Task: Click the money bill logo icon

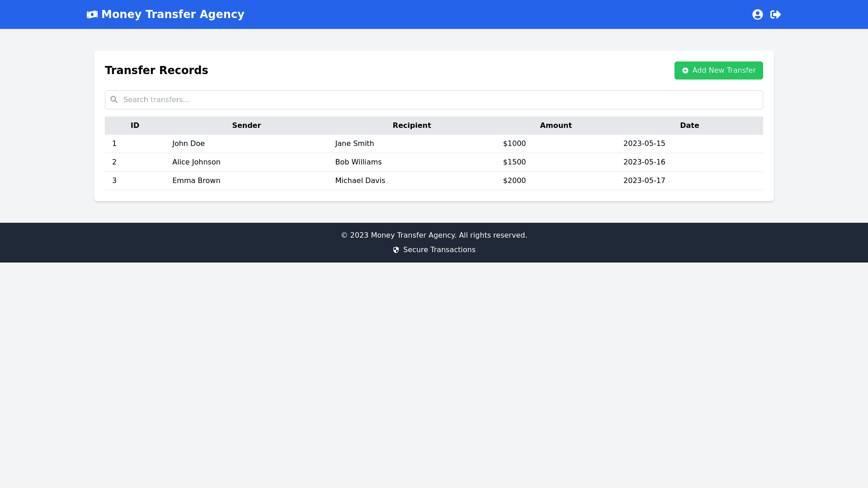Action: (x=92, y=15)
